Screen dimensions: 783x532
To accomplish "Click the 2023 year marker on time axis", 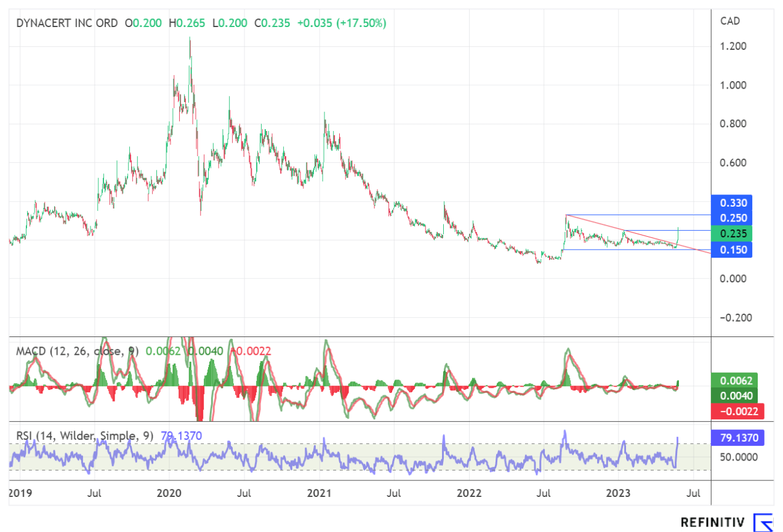I will point(618,493).
